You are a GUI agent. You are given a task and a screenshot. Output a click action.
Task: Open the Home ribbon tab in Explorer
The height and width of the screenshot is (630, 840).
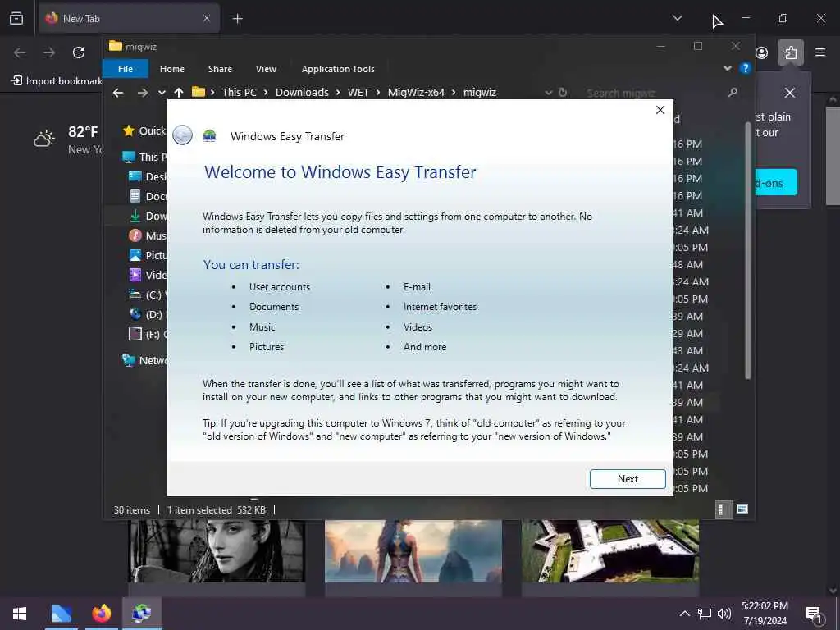click(x=172, y=69)
